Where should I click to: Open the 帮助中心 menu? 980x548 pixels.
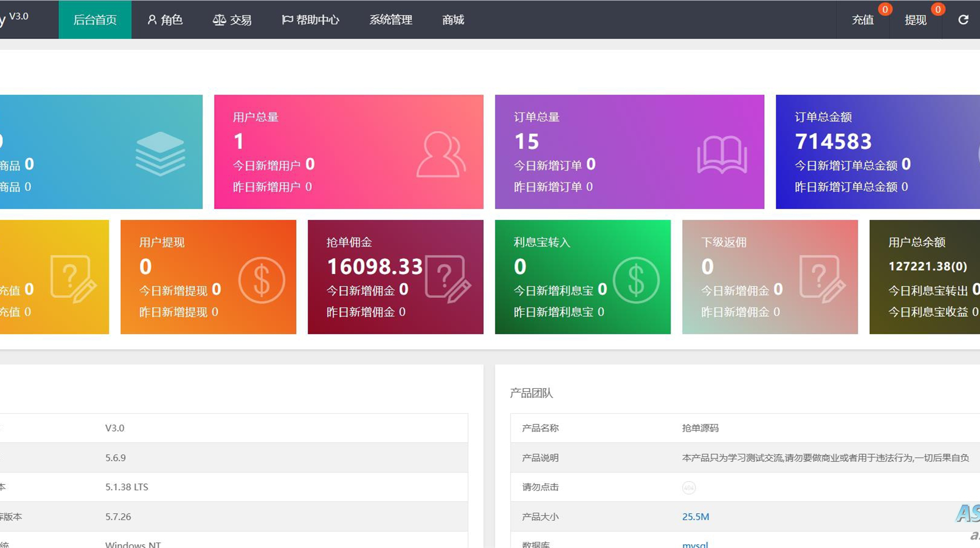click(311, 20)
